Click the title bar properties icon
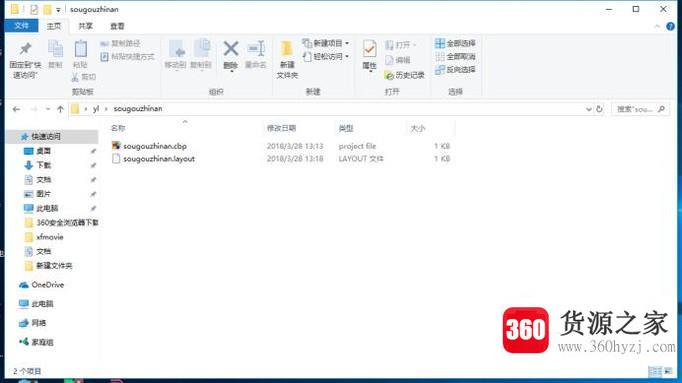The height and width of the screenshot is (383, 682). point(34,9)
